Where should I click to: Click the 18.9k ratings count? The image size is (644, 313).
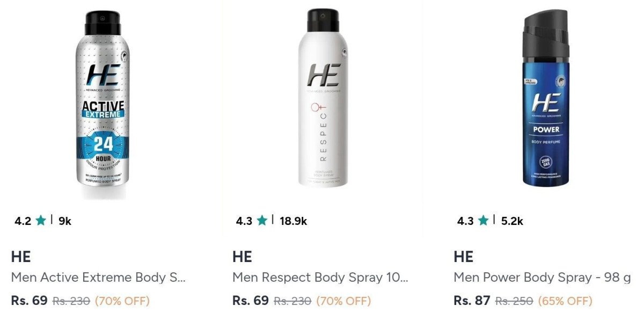point(293,221)
